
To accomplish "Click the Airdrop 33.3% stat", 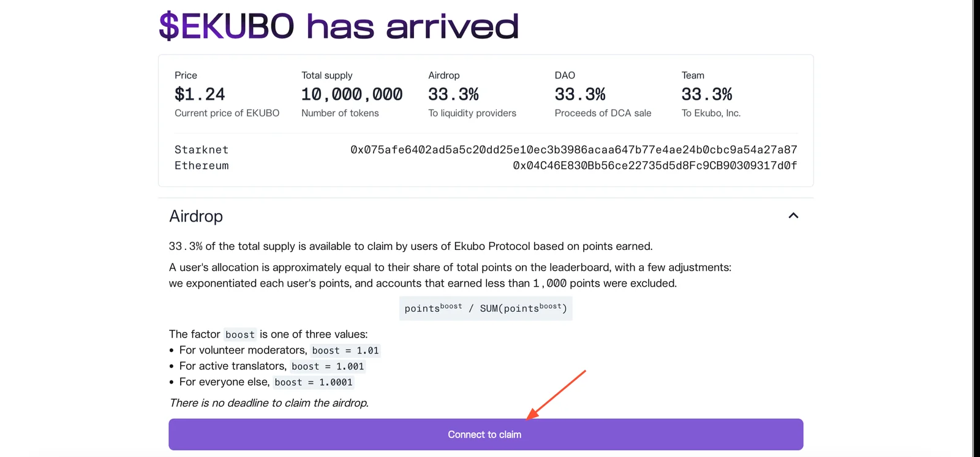I will pos(453,94).
